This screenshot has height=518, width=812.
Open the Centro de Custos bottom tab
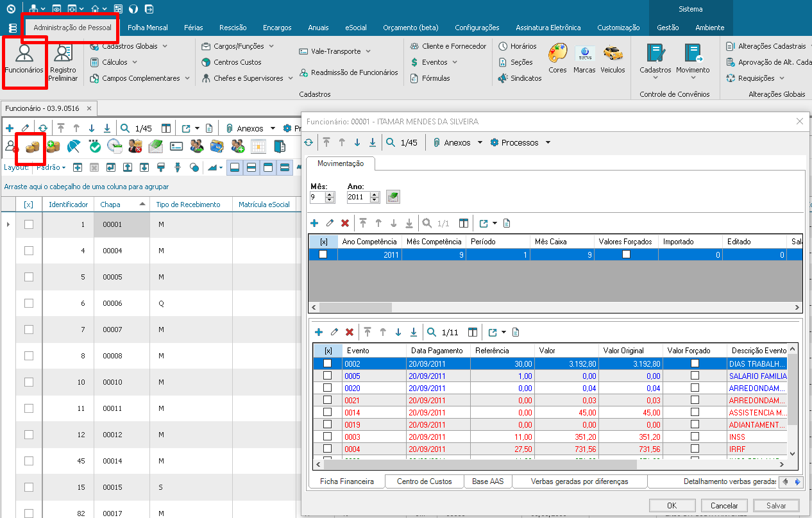pos(424,481)
